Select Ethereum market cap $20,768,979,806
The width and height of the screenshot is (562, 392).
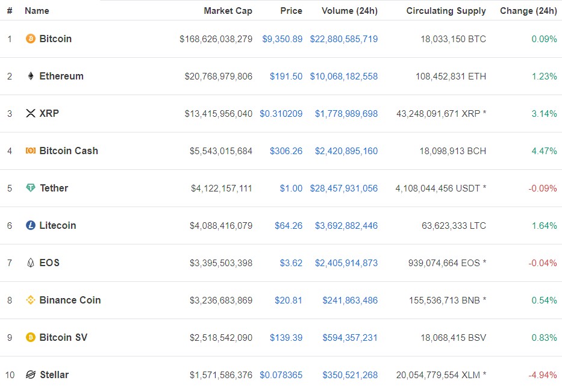coord(218,76)
